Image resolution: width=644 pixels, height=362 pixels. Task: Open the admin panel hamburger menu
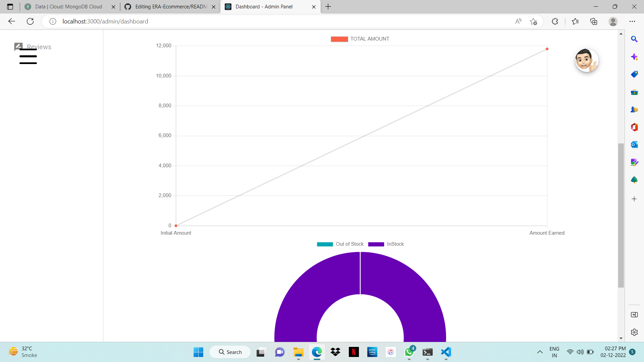28,56
